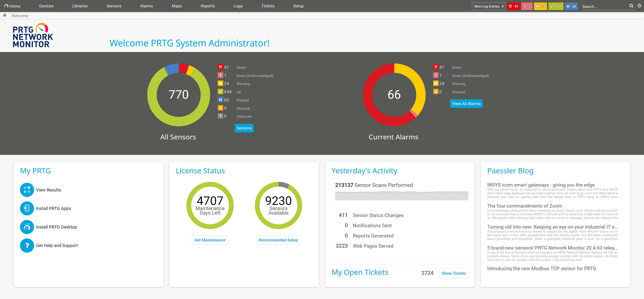Click the yellow Warning icon in All Sensors legend
This screenshot has height=299, width=644.
(220, 83)
